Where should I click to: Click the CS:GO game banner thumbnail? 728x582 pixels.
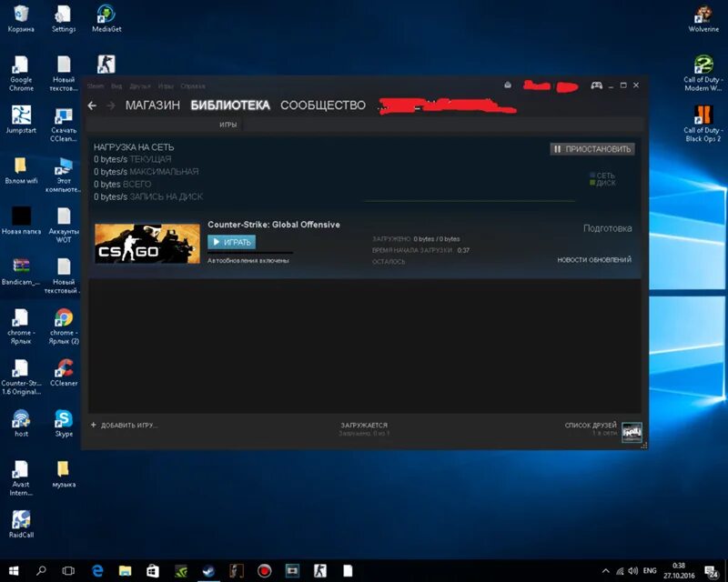[147, 243]
